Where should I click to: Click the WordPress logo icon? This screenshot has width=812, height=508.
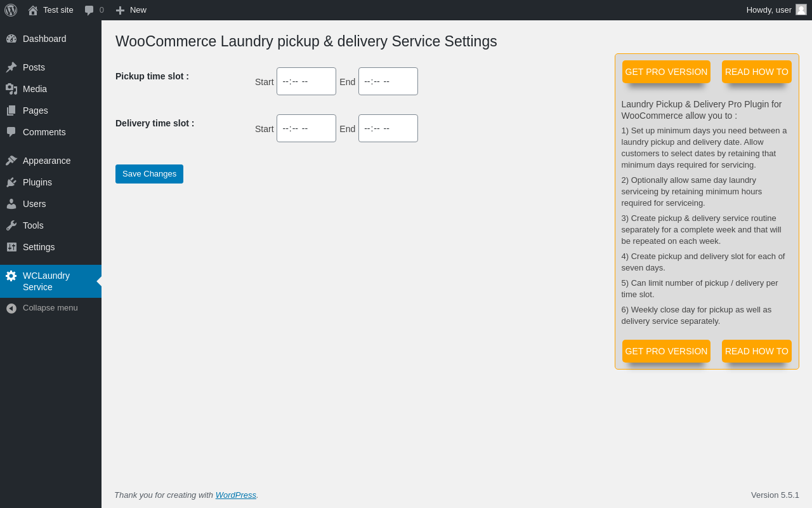point(11,10)
